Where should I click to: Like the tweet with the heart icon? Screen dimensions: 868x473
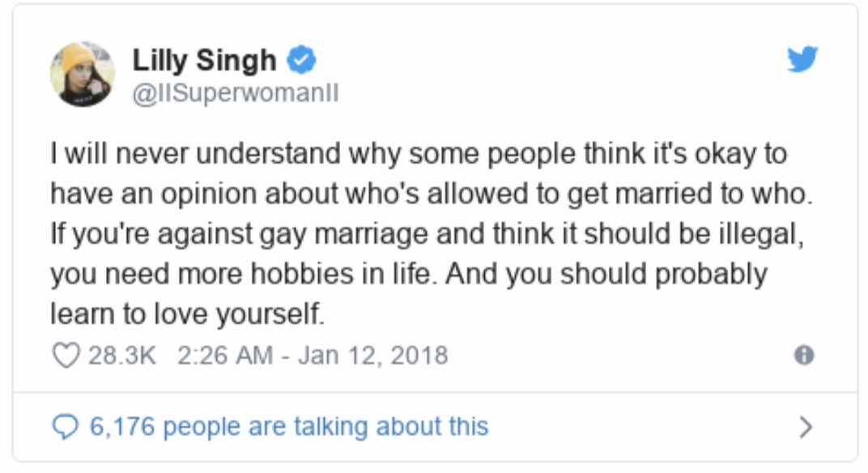pyautogui.click(x=66, y=355)
